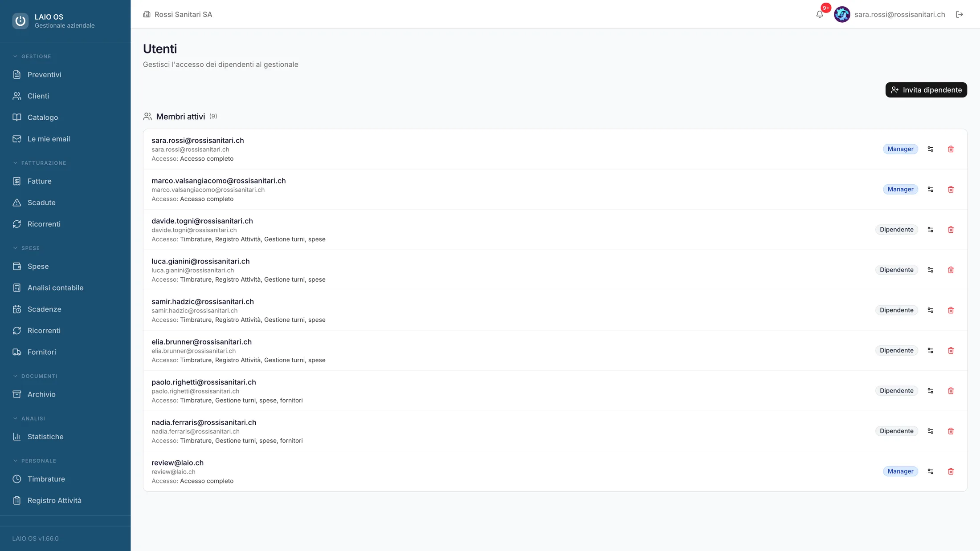Delete user paolo.righetti with trash icon
The height and width of the screenshot is (551, 980).
pos(951,391)
